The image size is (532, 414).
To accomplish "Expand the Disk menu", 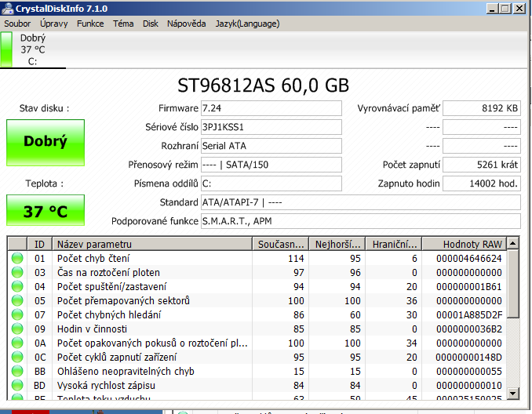I will pos(151,24).
